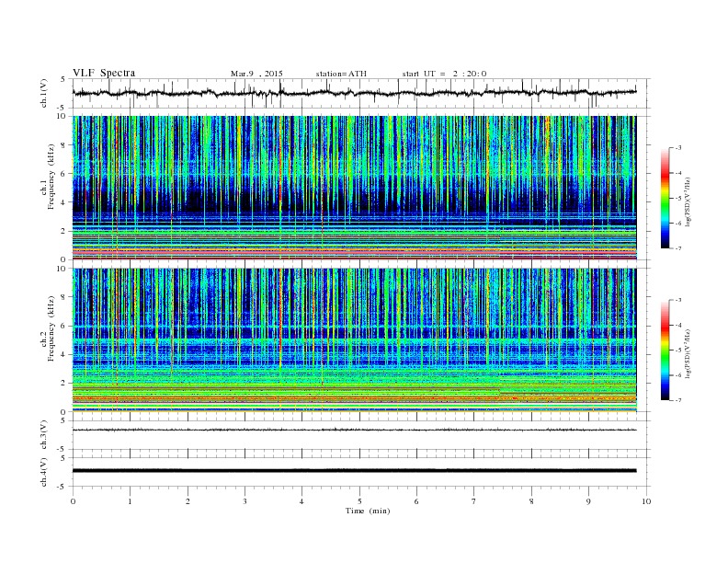Click the "2" kHz tick of ch.2 spectrogram
728x563 pixels.
[x=63, y=384]
